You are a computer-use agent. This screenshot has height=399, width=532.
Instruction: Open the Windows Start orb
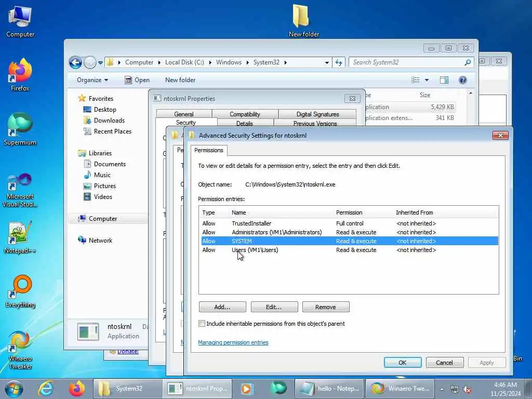click(14, 389)
